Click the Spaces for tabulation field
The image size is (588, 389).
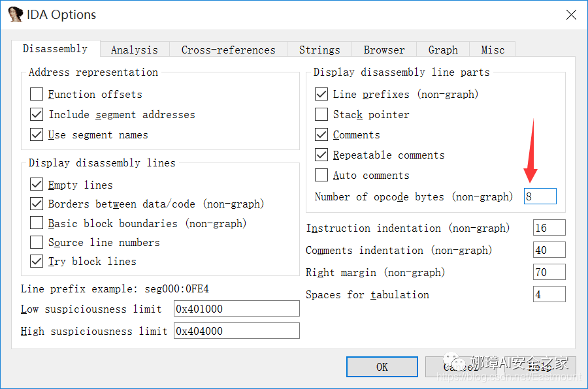[x=549, y=294]
